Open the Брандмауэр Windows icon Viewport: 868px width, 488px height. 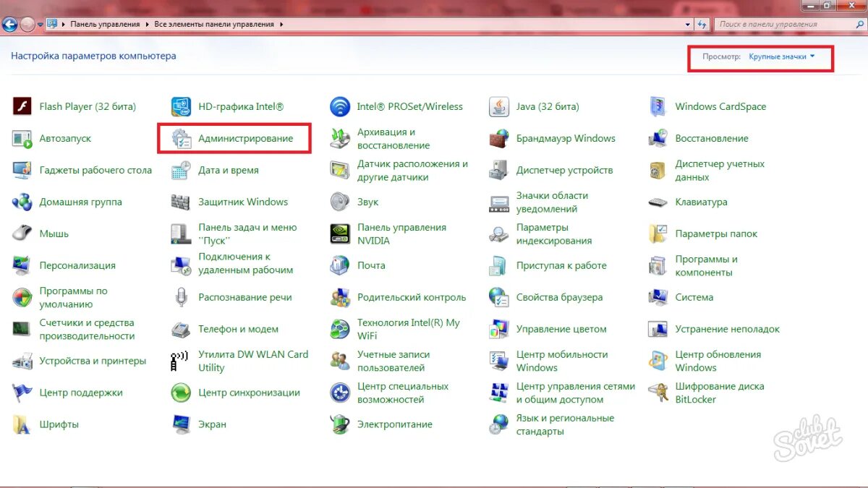[x=499, y=138]
